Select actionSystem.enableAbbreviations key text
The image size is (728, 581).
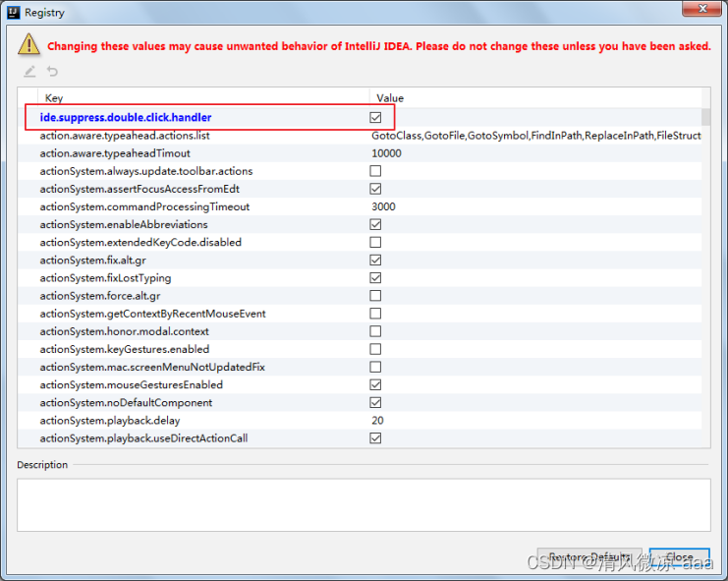click(124, 224)
